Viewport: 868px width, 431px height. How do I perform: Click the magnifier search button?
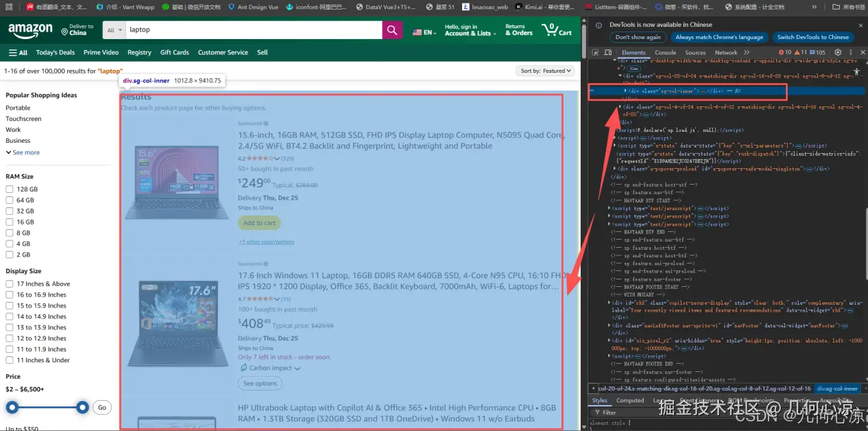(x=392, y=30)
